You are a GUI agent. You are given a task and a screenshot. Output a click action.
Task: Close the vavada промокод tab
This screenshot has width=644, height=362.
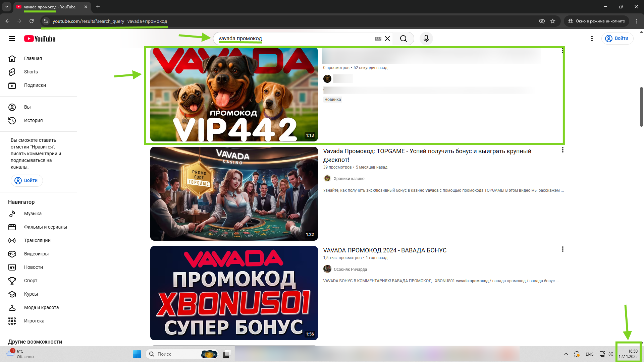tap(86, 7)
